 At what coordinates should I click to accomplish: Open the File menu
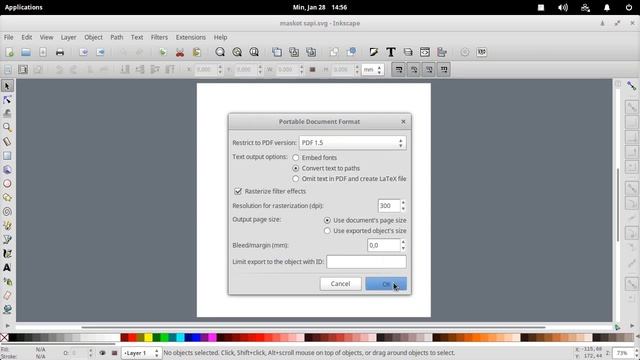pos(9,37)
